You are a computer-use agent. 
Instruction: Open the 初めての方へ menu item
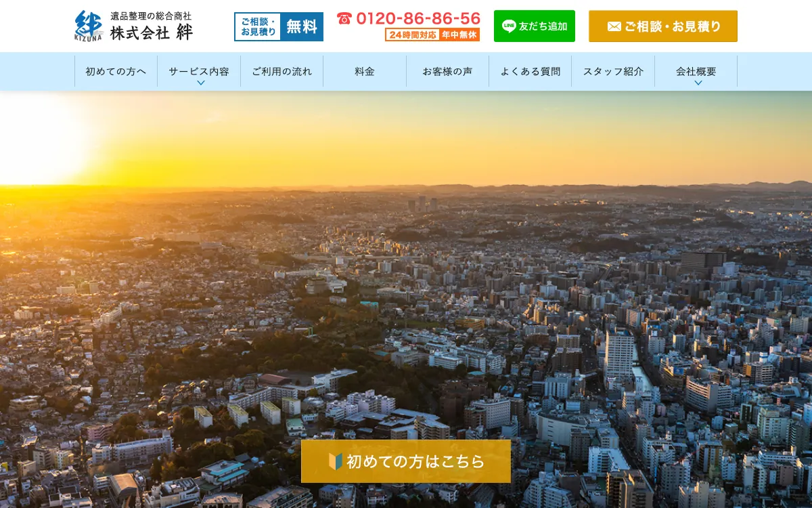pos(116,71)
